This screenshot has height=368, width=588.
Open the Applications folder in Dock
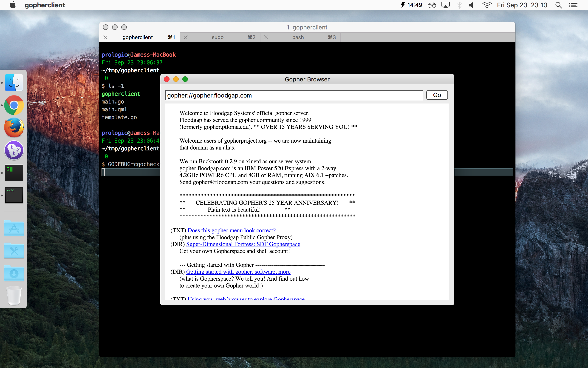[x=14, y=228]
